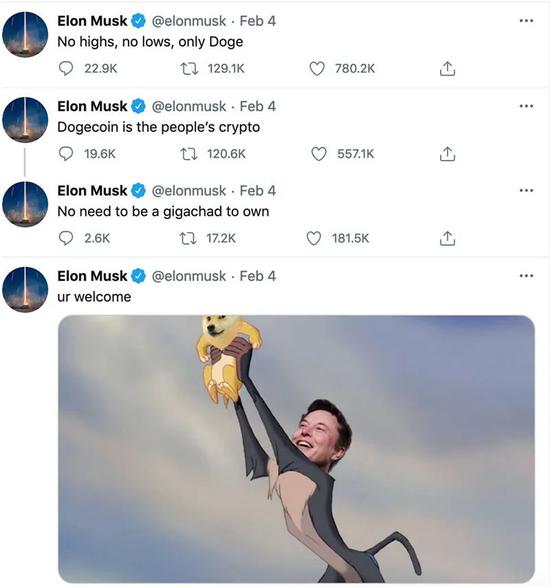Open more options on the 'gigachad' tweet
The image size is (550, 587).
pos(526,190)
